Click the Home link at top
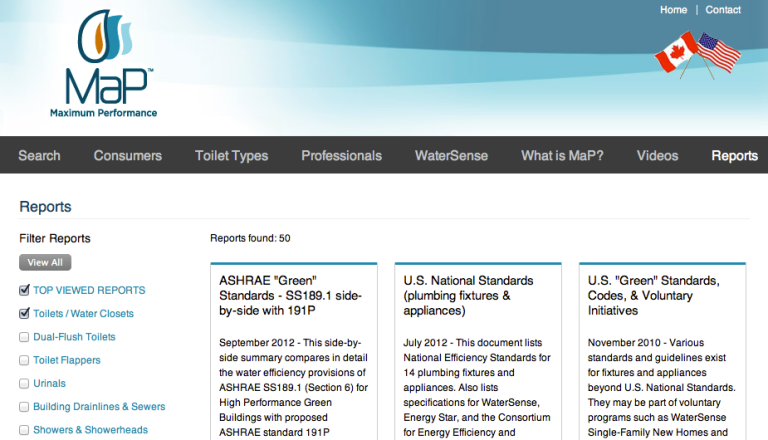768x440 pixels. 673,10
